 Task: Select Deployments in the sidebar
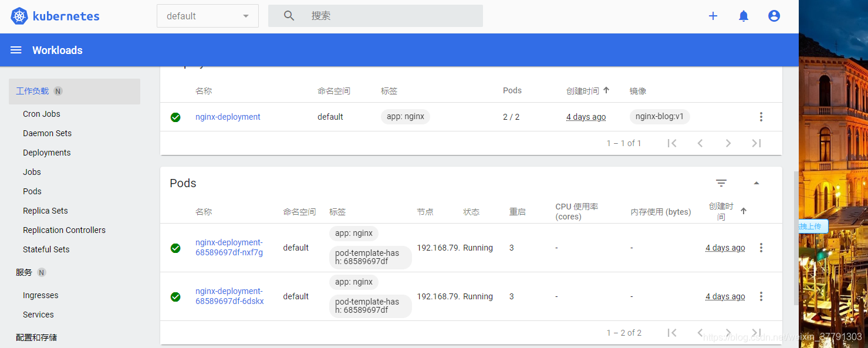click(x=47, y=153)
